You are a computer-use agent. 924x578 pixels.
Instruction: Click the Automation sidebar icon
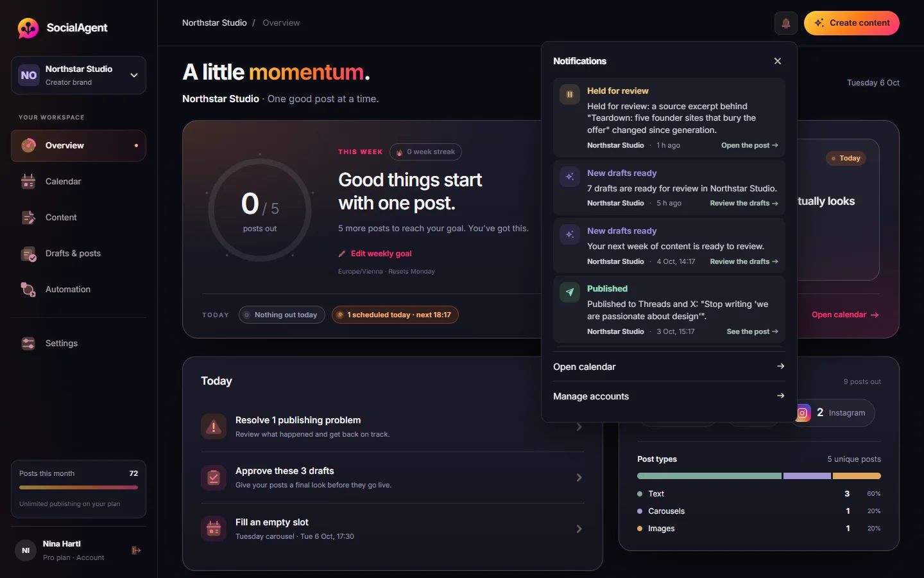pos(28,290)
